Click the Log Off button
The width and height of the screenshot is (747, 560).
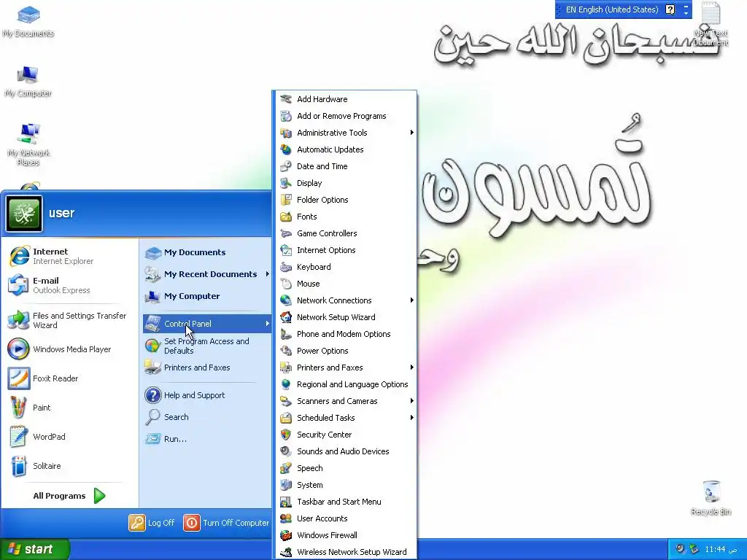152,523
